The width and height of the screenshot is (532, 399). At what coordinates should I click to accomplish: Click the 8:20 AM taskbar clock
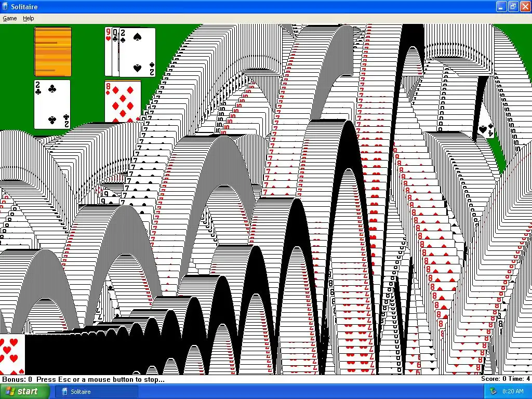click(513, 392)
